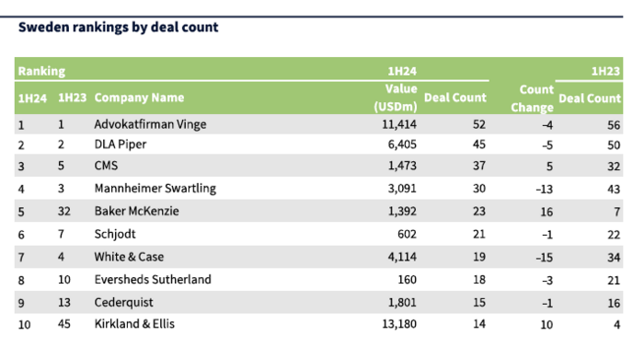Select the 11,414 value cell
This screenshot has height=347, width=644.
click(x=399, y=124)
